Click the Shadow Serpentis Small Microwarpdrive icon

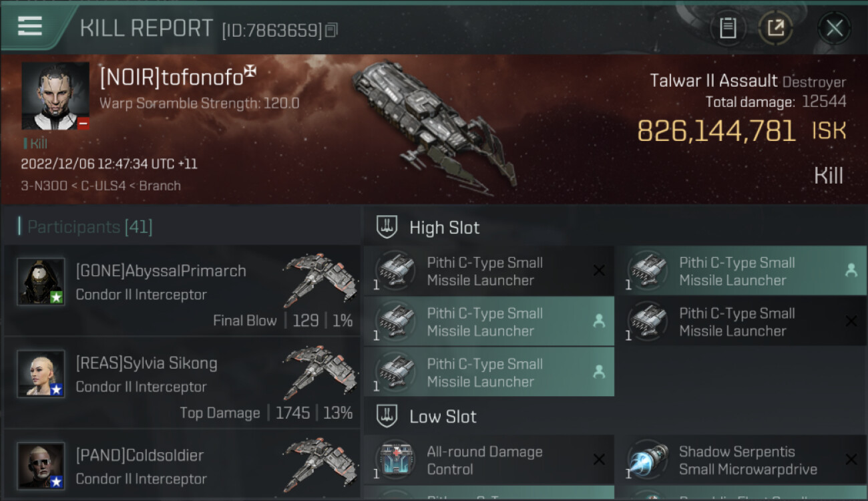[648, 460]
